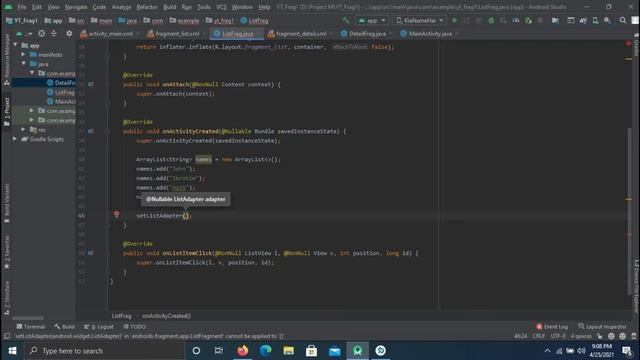The image size is (640, 360).
Task: Click the editor vertical scrollbar
Action: tap(629, 210)
